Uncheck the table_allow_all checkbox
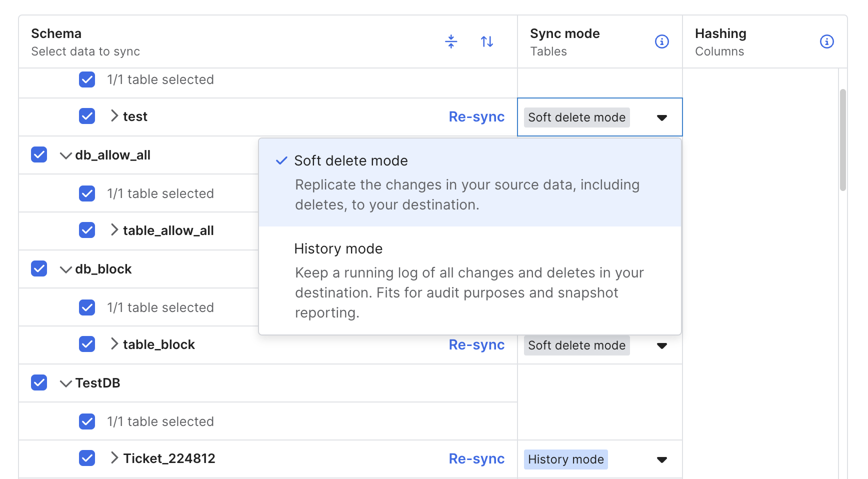Screen dimensions: 868x479 click(x=87, y=230)
